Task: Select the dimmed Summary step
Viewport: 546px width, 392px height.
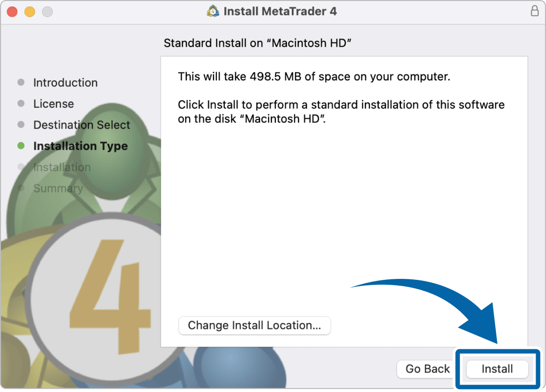Action: [58, 189]
